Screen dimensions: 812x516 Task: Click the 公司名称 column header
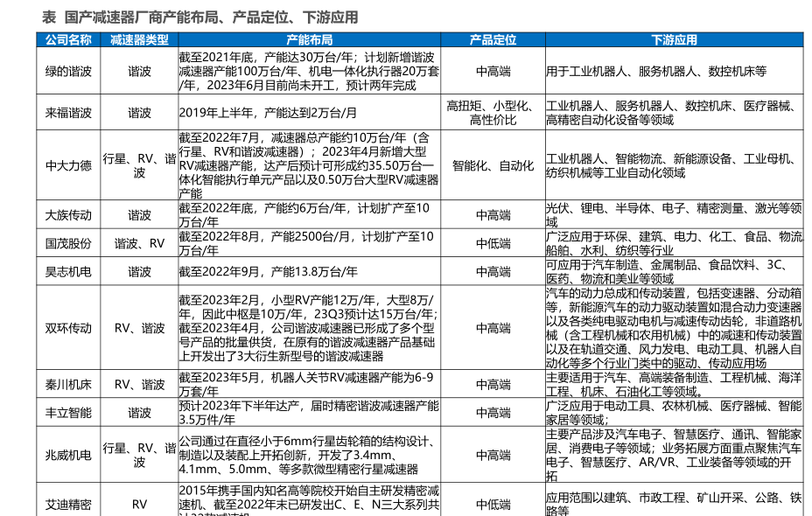(68, 40)
